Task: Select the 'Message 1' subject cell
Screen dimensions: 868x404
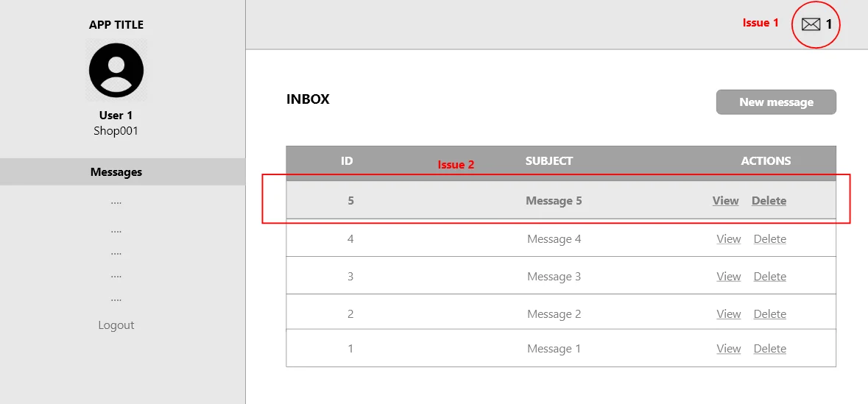Action: pyautogui.click(x=554, y=349)
